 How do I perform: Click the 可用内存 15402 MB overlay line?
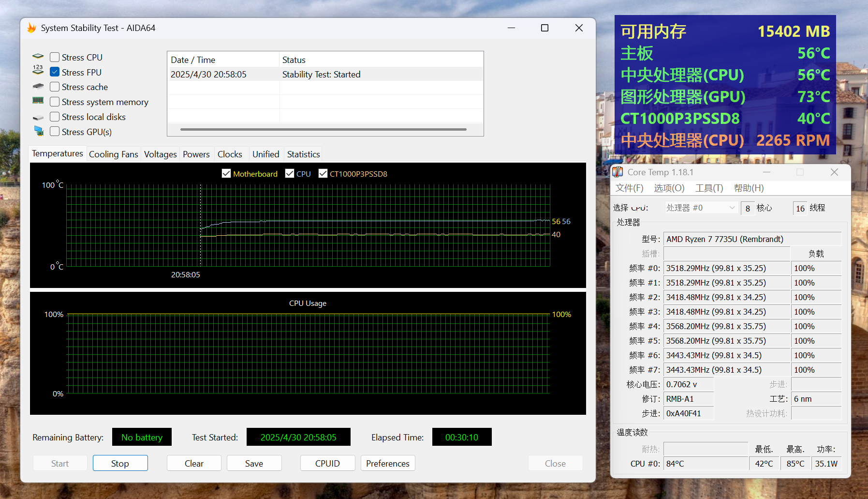pyautogui.click(x=725, y=31)
